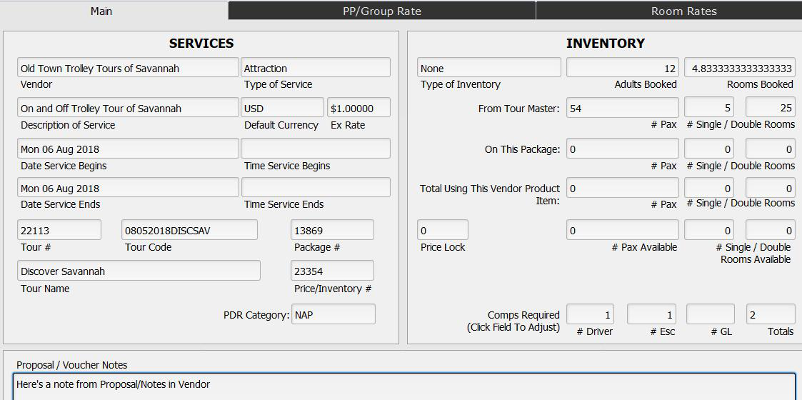Click the PDR Category field

[x=333, y=314]
